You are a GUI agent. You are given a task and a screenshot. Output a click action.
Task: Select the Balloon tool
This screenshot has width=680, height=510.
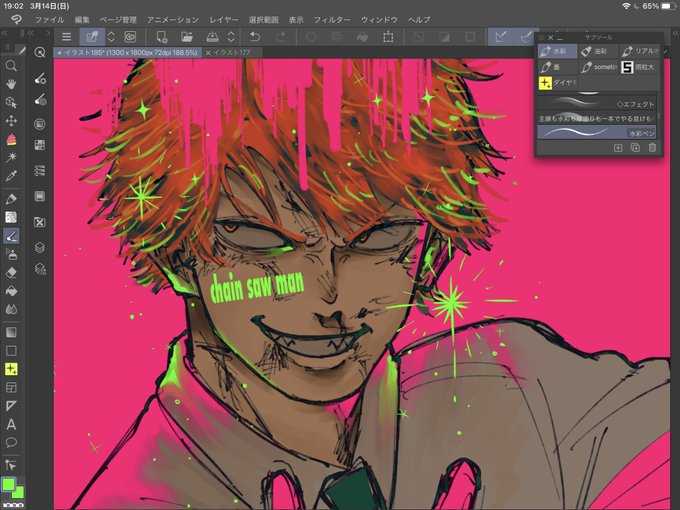(11, 442)
